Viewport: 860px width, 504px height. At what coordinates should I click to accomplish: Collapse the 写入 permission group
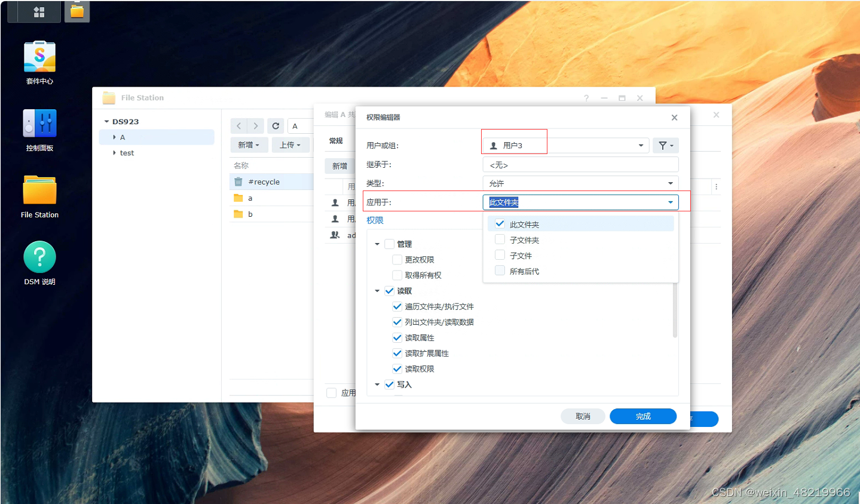point(377,385)
